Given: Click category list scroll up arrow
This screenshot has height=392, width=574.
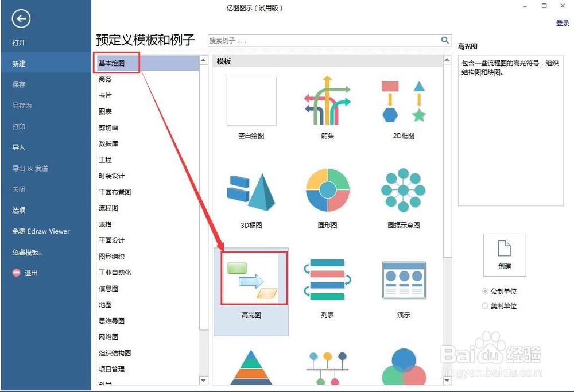Looking at the screenshot, I should (x=204, y=60).
